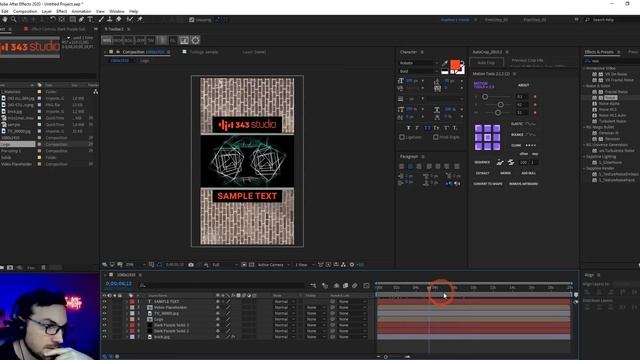Viewport: 640px width, 360px height.
Task: Click the center anchor point square in Motion Tools
Action: pyautogui.click(x=487, y=138)
